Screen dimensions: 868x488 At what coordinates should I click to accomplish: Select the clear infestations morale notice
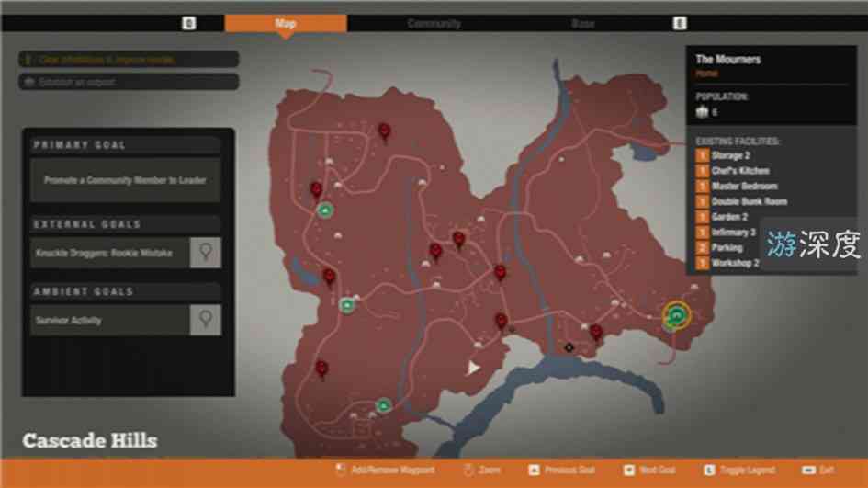[129, 59]
